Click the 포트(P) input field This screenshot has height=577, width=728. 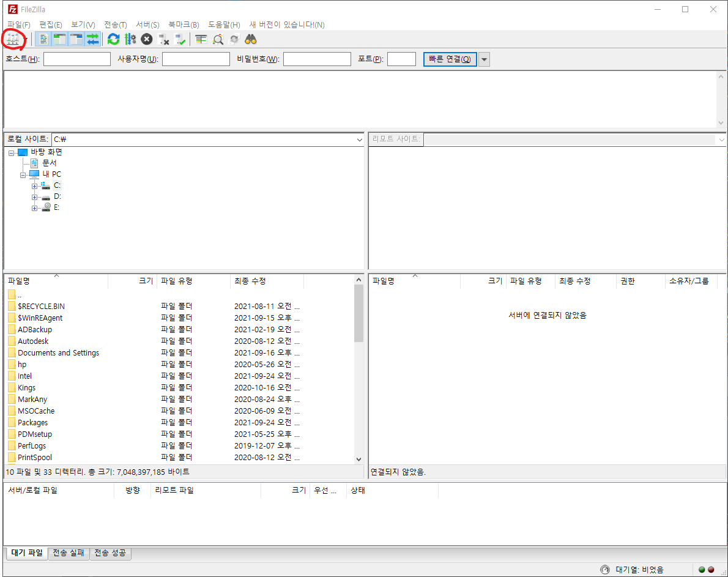401,59
